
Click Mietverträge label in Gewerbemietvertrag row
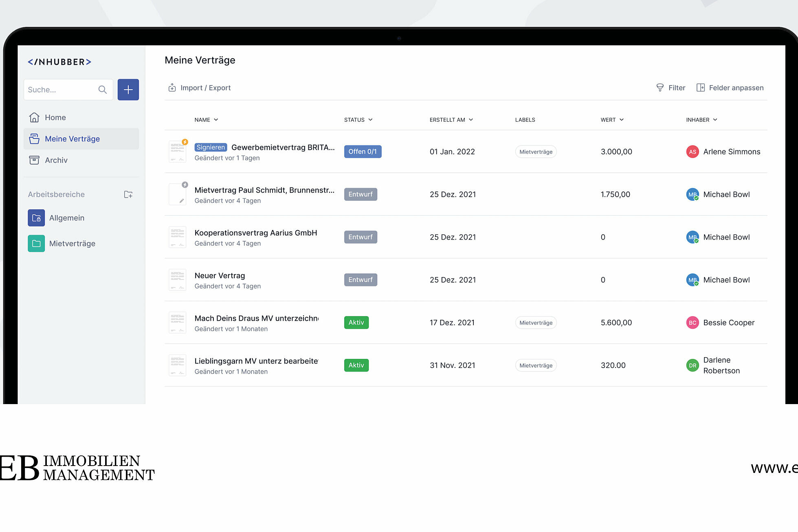pos(536,152)
